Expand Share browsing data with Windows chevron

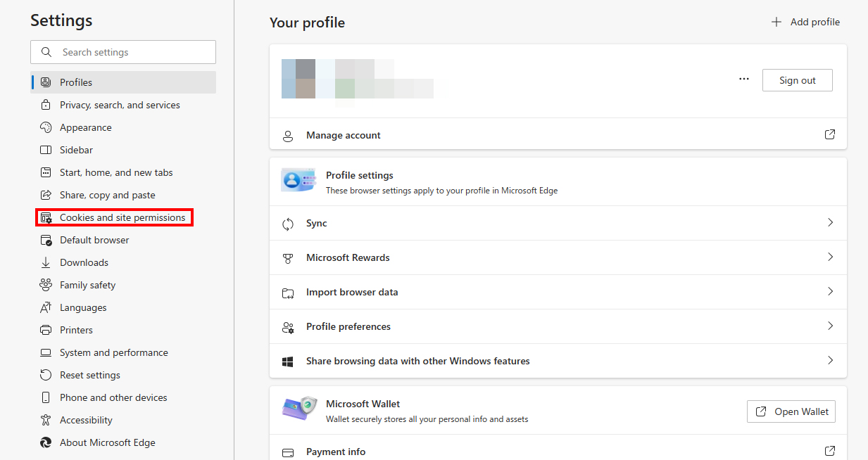[x=830, y=360]
